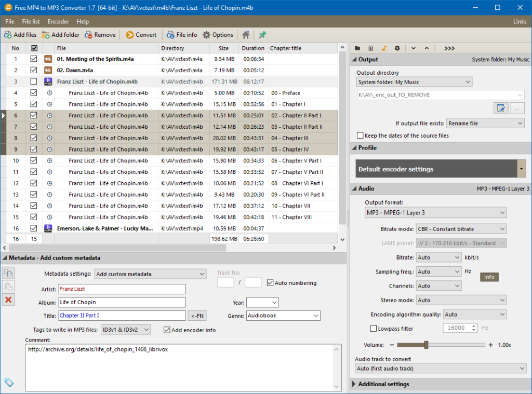Click the browse ... button for output directory
This screenshot has height=394, width=532.
[x=517, y=108]
